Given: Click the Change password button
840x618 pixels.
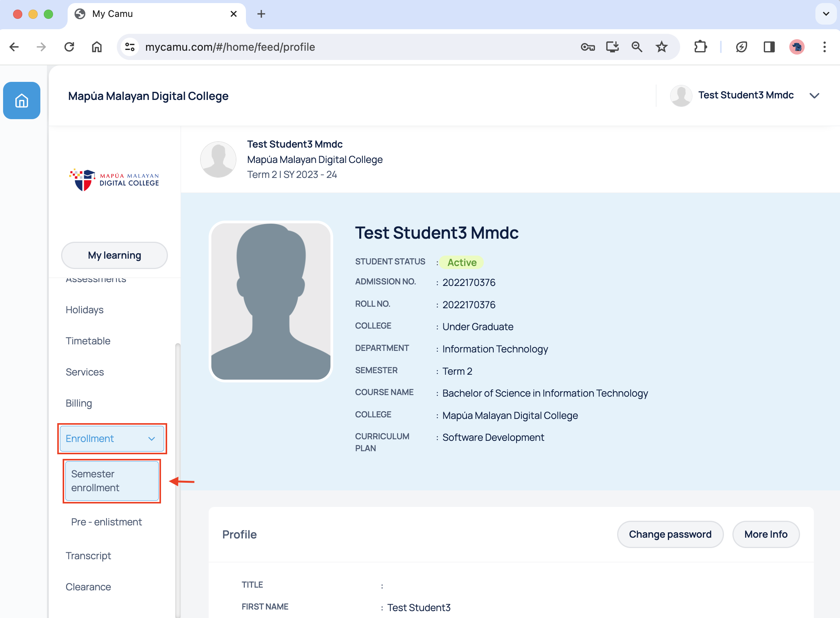Looking at the screenshot, I should click(x=670, y=534).
